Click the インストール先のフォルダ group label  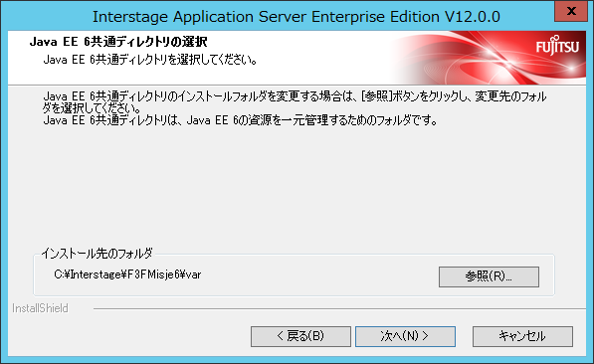[x=97, y=253]
